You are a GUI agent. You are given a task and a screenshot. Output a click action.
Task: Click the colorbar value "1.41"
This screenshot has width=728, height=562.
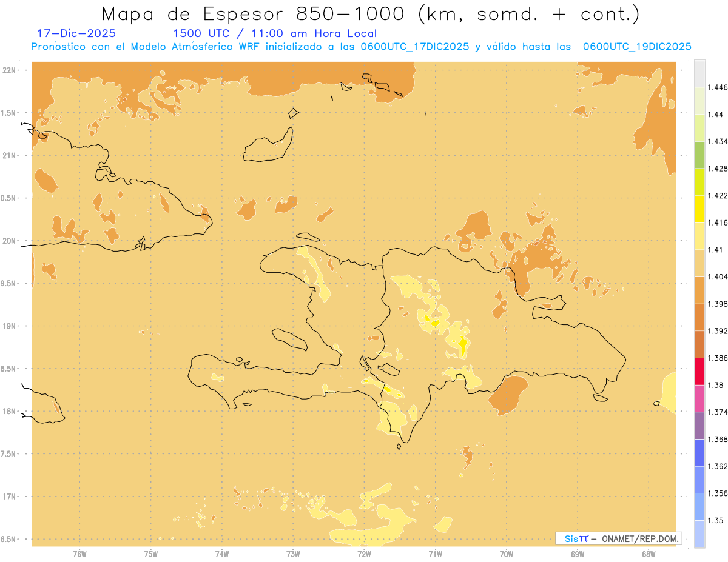[x=716, y=250]
